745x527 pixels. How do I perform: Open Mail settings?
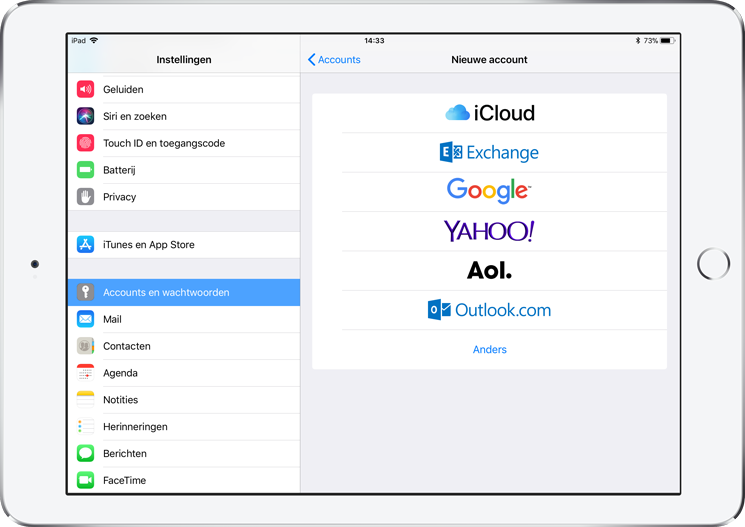click(184, 319)
